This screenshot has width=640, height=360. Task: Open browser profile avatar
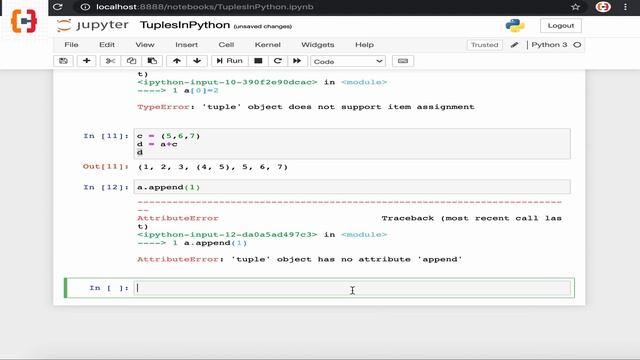[x=603, y=7]
